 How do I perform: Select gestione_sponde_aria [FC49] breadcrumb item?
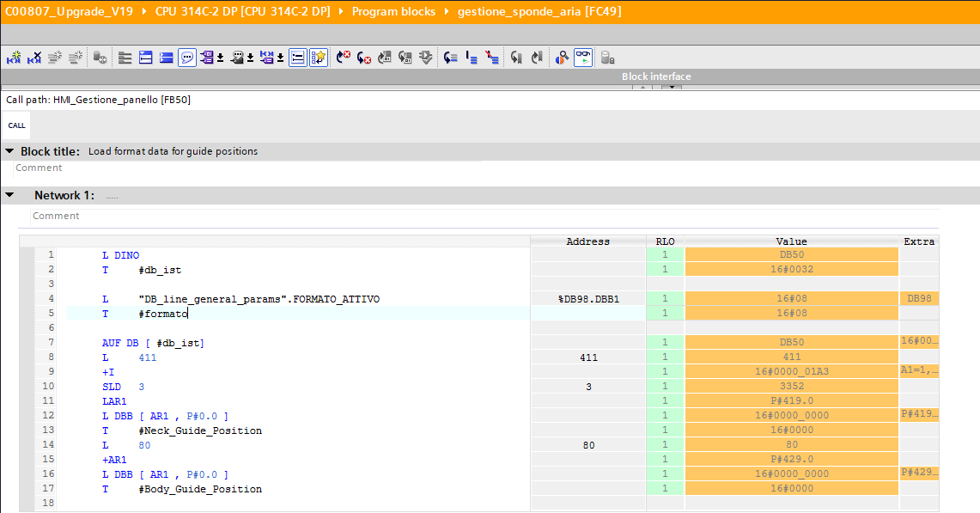pos(539,11)
